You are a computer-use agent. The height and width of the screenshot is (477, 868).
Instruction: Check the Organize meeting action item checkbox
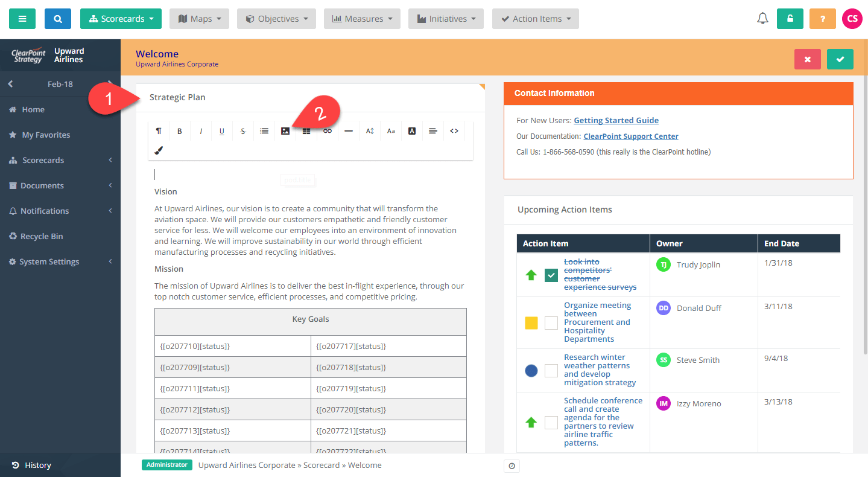(x=551, y=323)
